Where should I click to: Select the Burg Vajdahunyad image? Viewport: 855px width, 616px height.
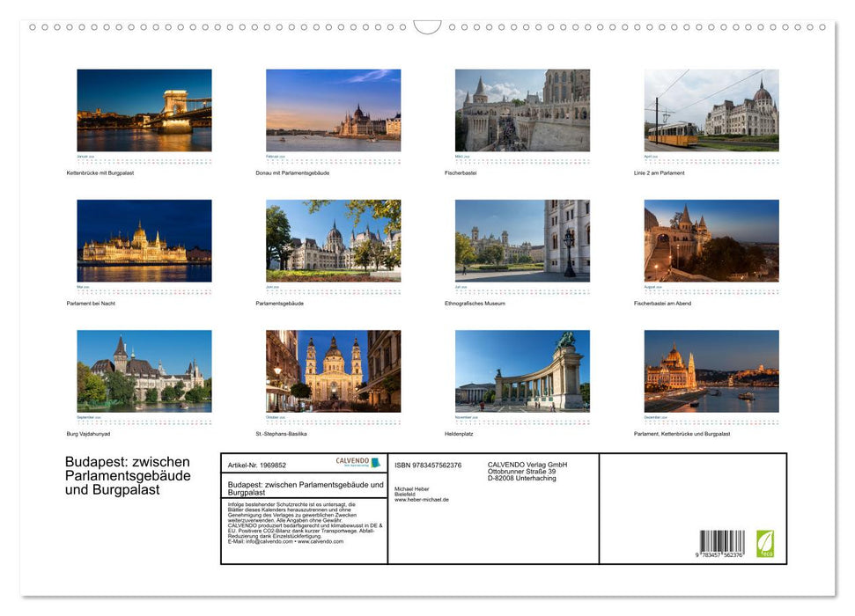(x=145, y=370)
